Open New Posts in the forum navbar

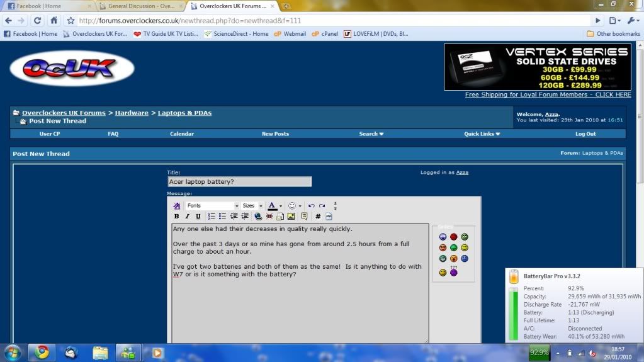tap(275, 134)
